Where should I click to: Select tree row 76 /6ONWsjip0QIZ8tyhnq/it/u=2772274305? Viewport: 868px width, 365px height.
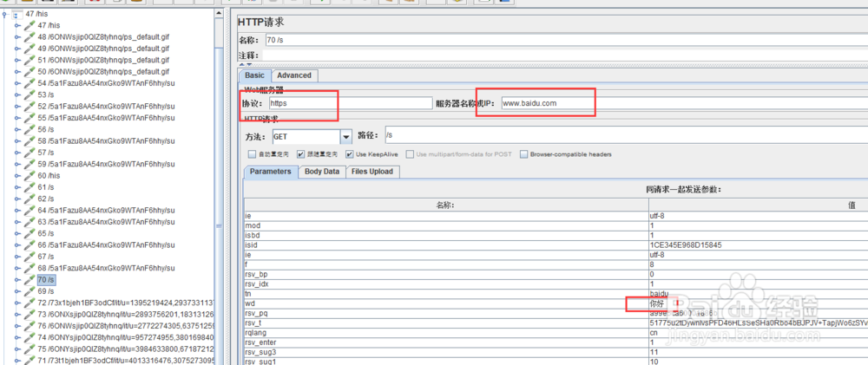pos(126,326)
